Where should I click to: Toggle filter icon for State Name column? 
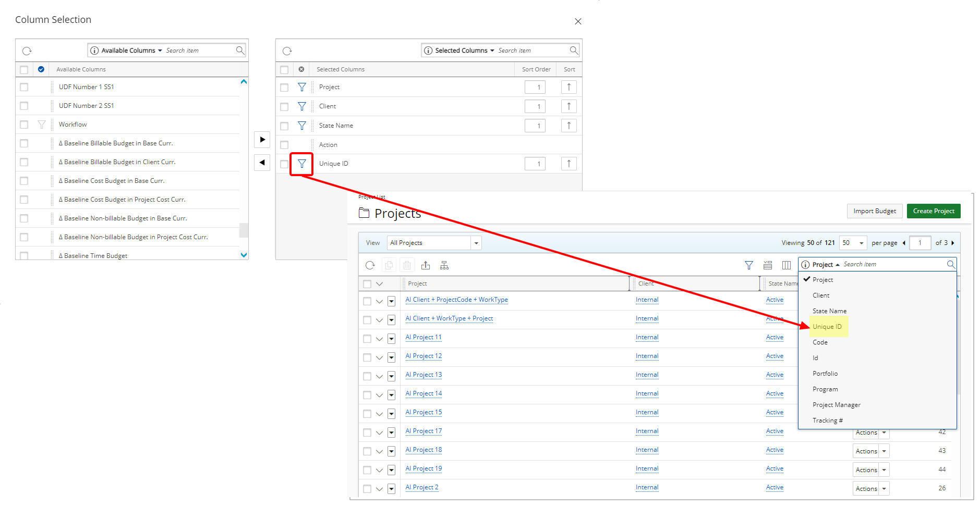(x=302, y=126)
